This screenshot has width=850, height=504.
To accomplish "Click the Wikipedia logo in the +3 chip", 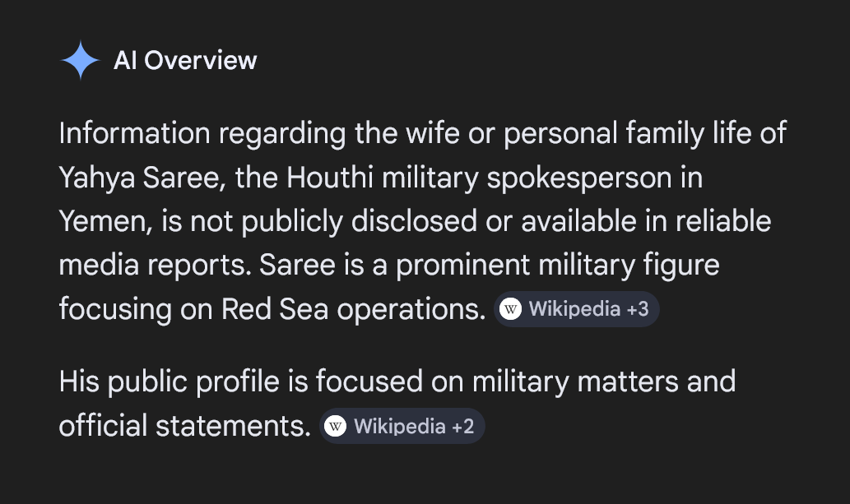I will [x=510, y=309].
